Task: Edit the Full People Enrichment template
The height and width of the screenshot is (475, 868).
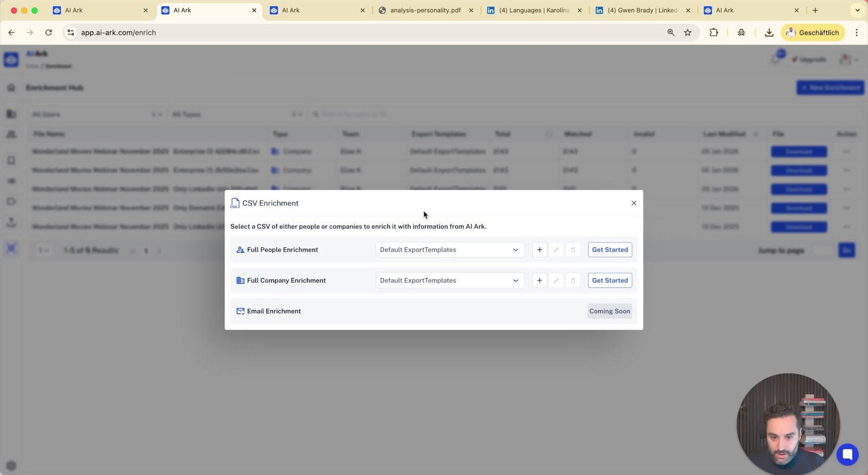Action: 556,250
